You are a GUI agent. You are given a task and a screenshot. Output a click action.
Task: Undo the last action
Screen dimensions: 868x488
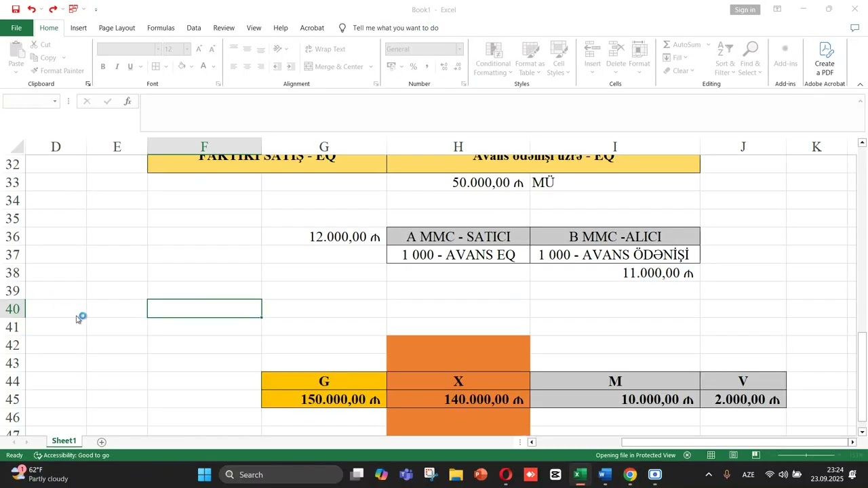[x=31, y=9]
